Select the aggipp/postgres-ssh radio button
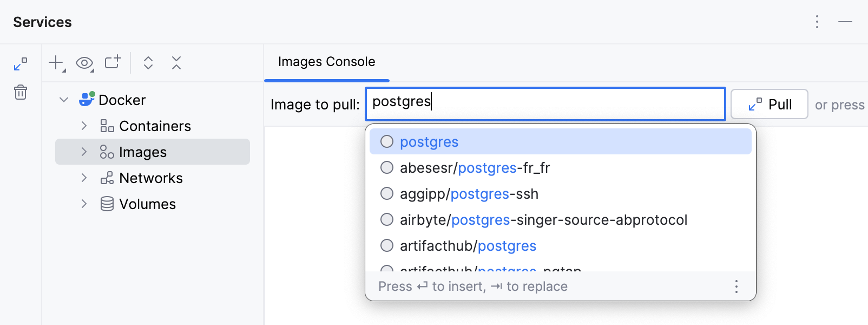Screen dimensions: 868x325 (x=387, y=193)
